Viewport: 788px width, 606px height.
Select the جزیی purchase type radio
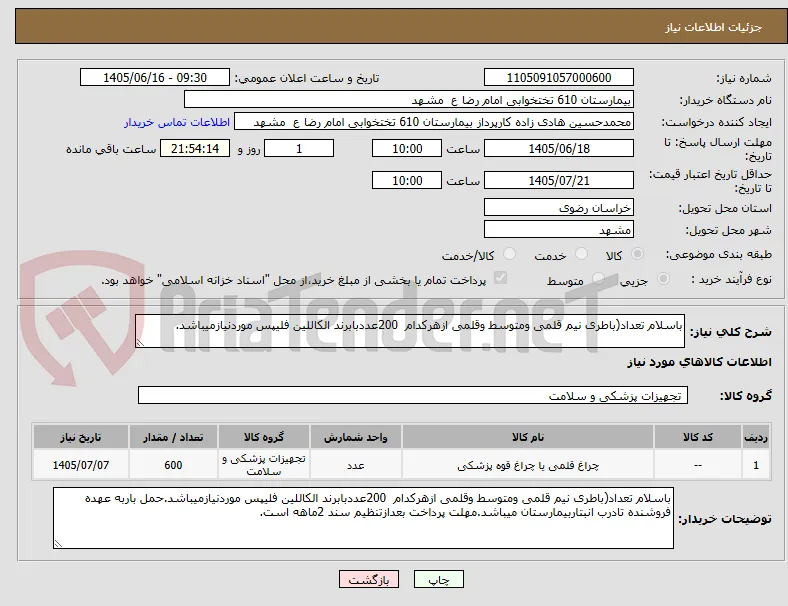pyautogui.click(x=663, y=279)
